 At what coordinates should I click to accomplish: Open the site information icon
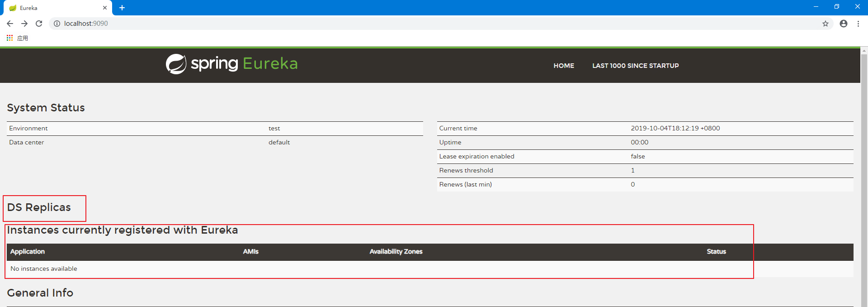(x=57, y=24)
